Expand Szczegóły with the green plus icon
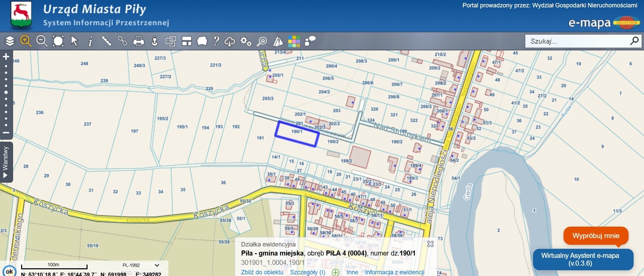Screen dimensions: 644x276 [x=335, y=272]
